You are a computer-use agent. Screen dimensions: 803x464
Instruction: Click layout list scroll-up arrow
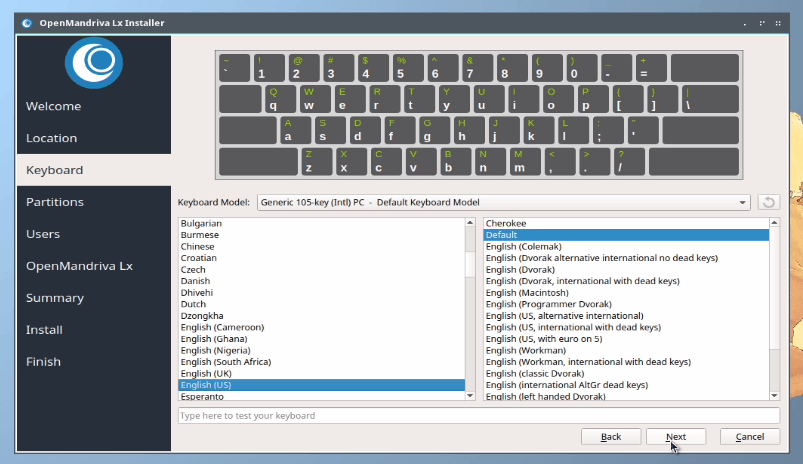coord(470,222)
